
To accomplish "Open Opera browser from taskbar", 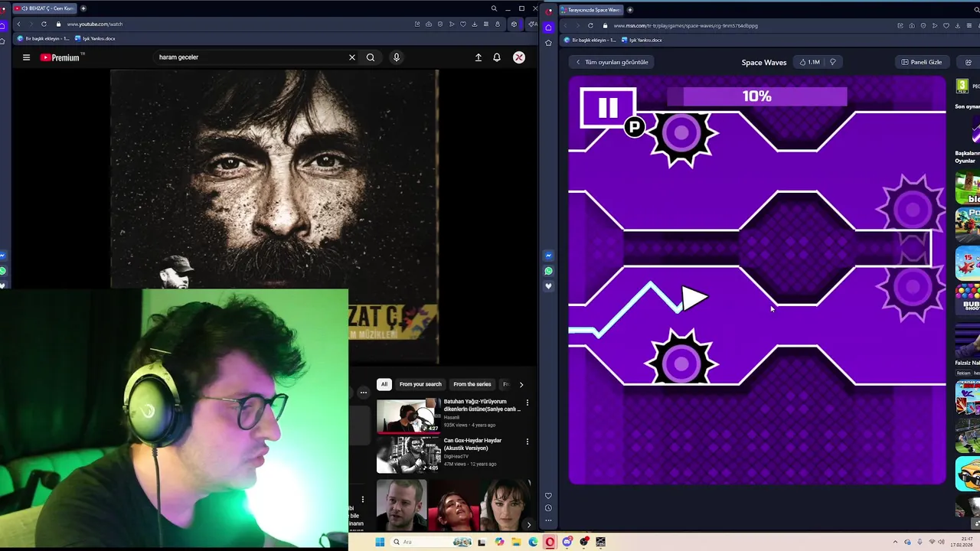I will click(550, 542).
